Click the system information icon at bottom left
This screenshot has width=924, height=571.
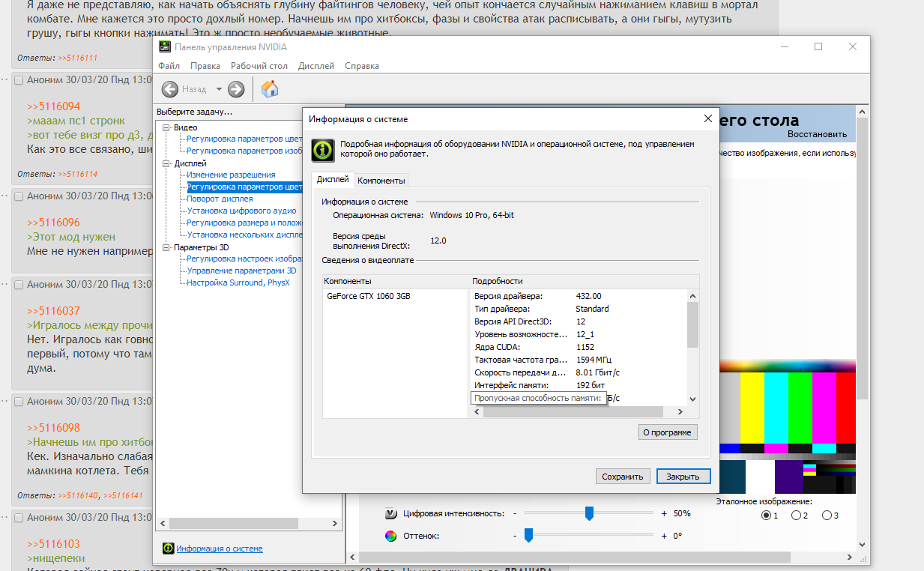169,549
